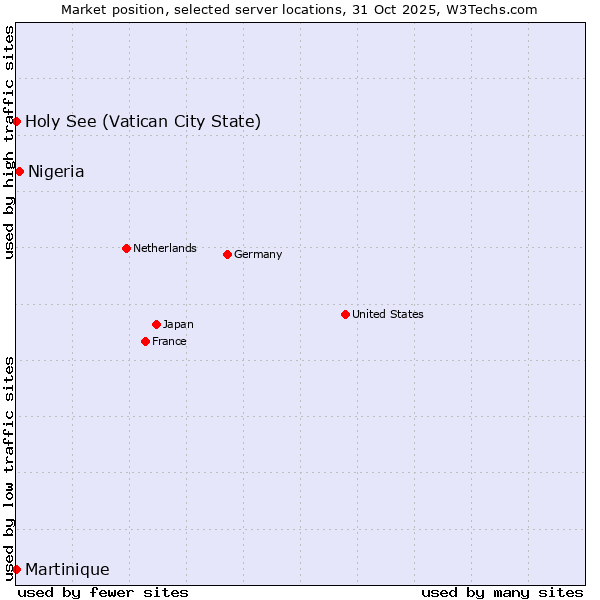Click the red Nigeria data point marker
The width and height of the screenshot is (600, 600).
(x=19, y=171)
